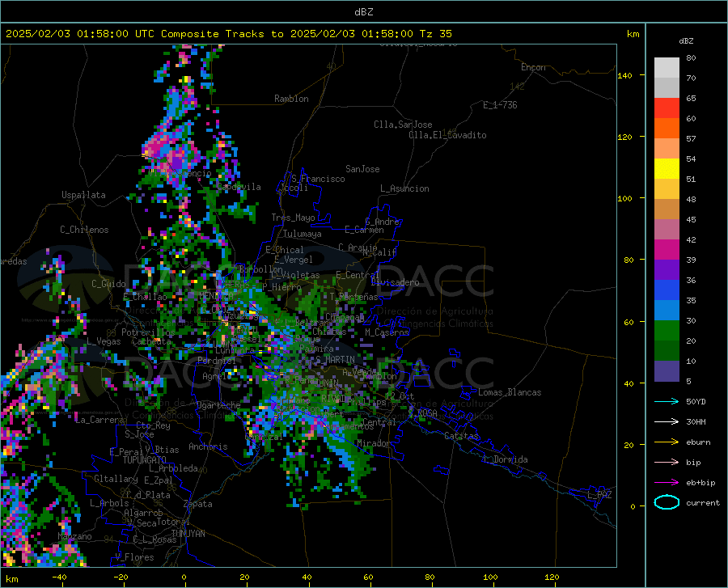Click the 'Tulumaya' map label
The image size is (728, 588).
click(x=302, y=234)
